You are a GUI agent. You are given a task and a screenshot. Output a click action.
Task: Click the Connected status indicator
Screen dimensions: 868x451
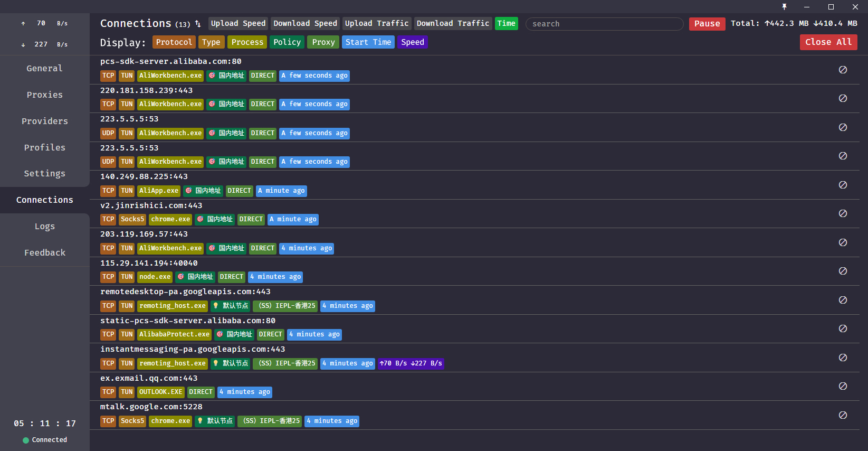[45, 440]
